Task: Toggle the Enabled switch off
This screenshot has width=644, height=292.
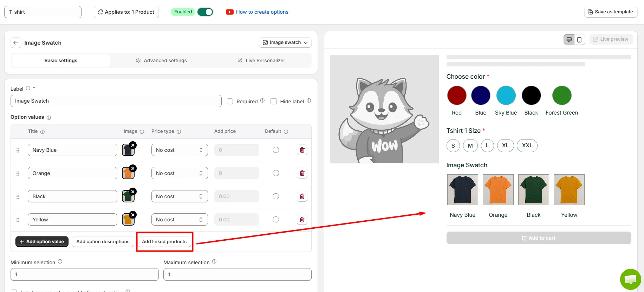Action: click(x=205, y=12)
